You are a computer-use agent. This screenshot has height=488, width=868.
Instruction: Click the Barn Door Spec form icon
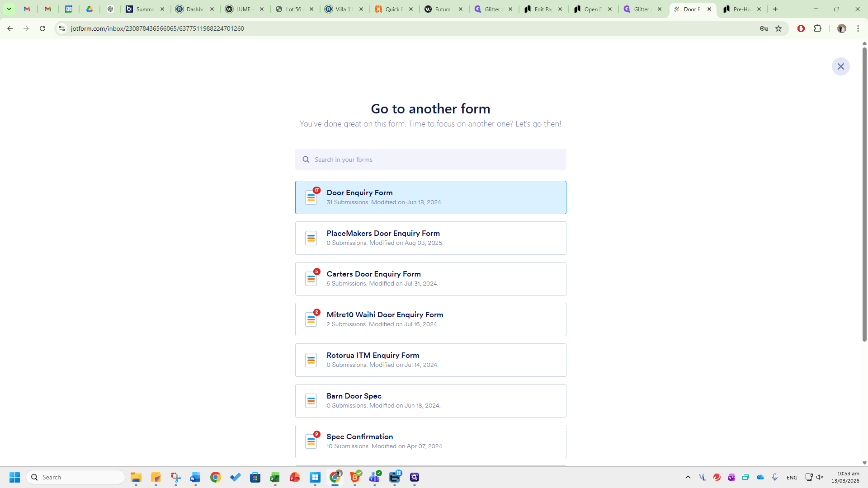click(311, 401)
